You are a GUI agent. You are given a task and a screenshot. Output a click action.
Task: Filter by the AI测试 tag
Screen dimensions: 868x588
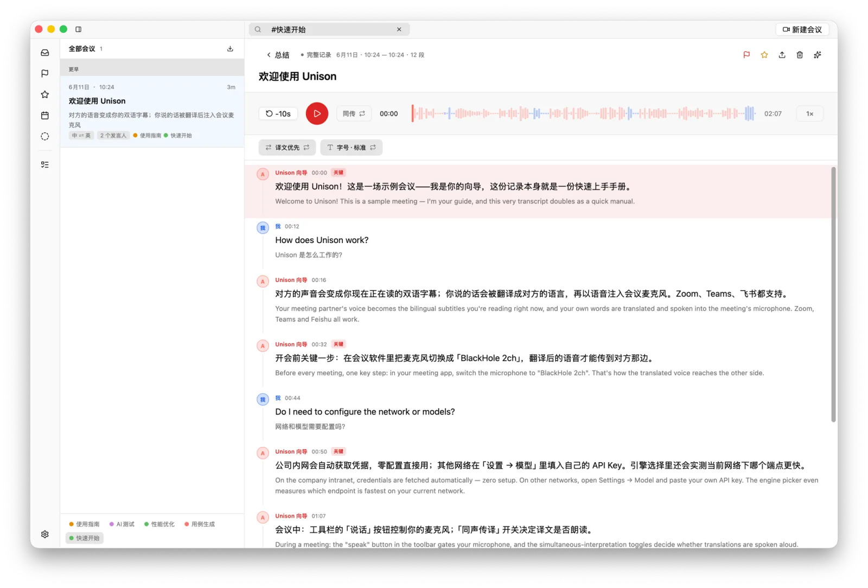click(122, 524)
